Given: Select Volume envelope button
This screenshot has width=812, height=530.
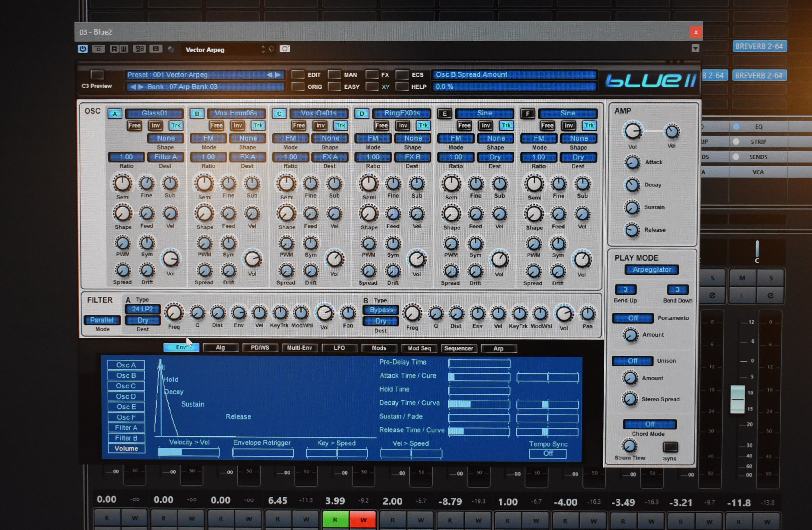Looking at the screenshot, I should pyautogui.click(x=126, y=449).
